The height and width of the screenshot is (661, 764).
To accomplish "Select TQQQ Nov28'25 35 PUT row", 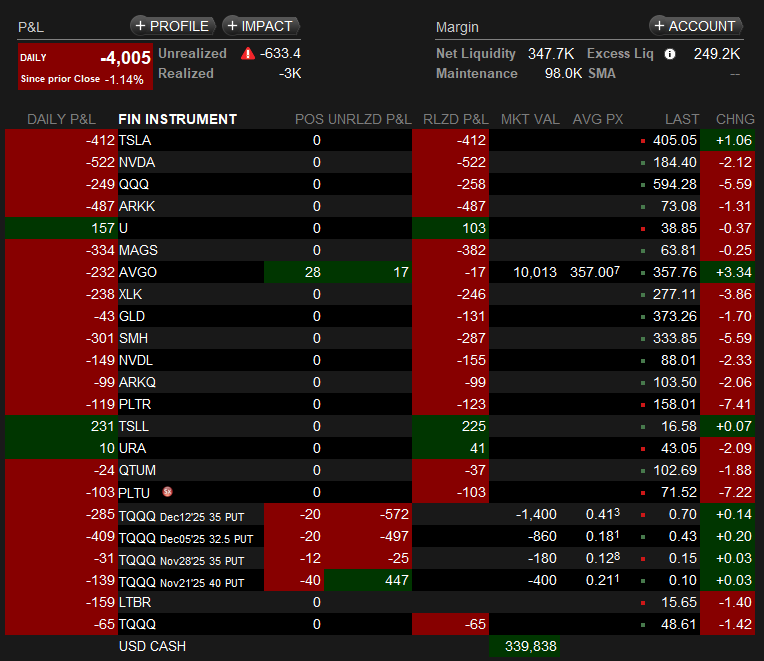I will (380, 558).
